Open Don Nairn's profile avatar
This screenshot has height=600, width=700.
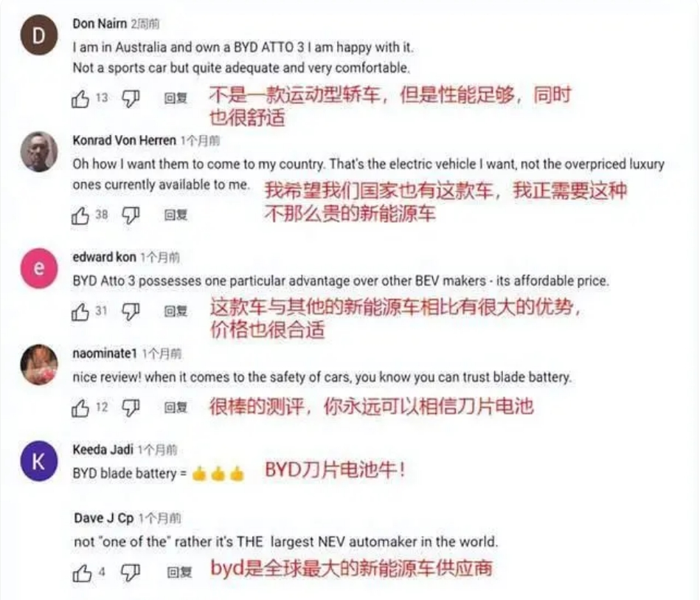click(39, 35)
